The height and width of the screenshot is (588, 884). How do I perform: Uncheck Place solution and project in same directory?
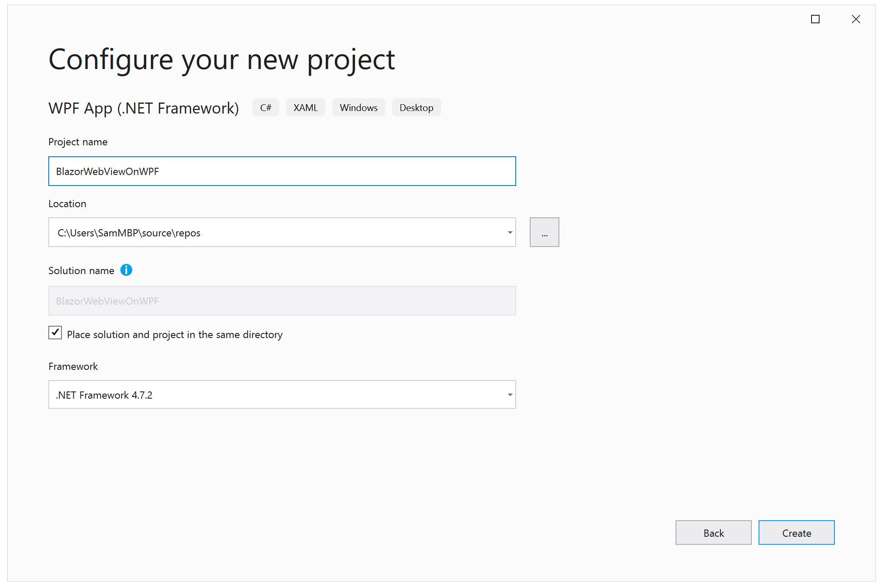pos(55,333)
